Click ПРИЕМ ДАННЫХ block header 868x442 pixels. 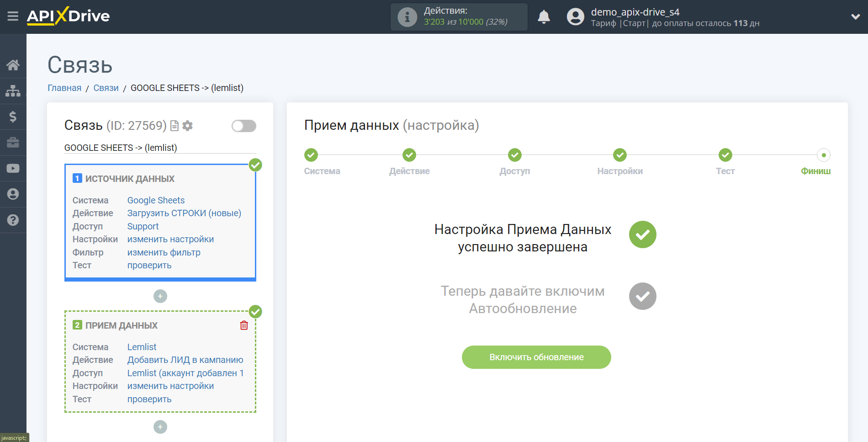tap(122, 325)
